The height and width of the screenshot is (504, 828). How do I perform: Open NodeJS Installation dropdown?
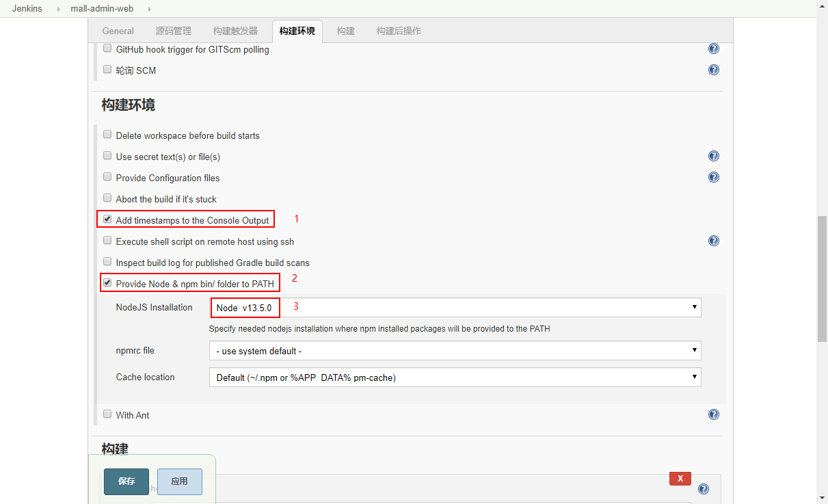coord(455,308)
